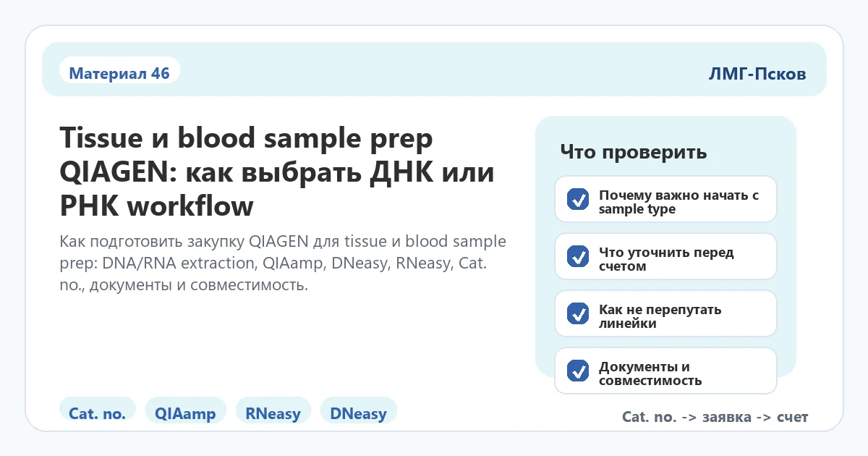Click the text 'Документы и совместимость'
This screenshot has width=868, height=456.
click(650, 373)
